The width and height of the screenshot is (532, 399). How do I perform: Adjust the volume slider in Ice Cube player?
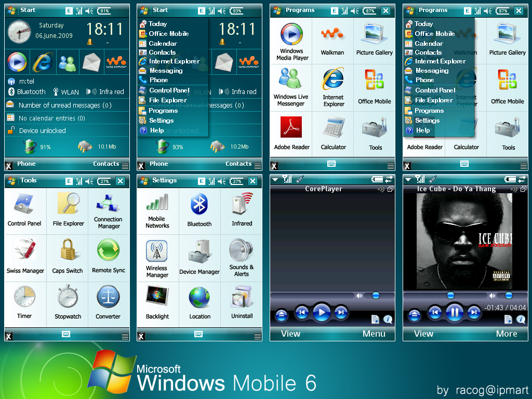point(509,296)
